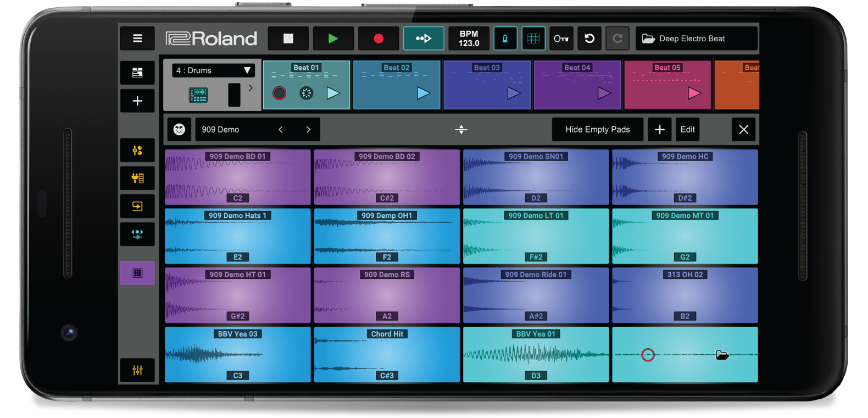Go to next kit with right chevron
Image resolution: width=868 pixels, height=418 pixels.
pyautogui.click(x=308, y=129)
